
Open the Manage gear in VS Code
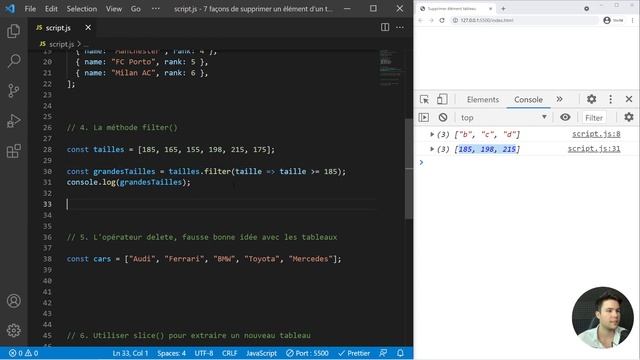13,330
